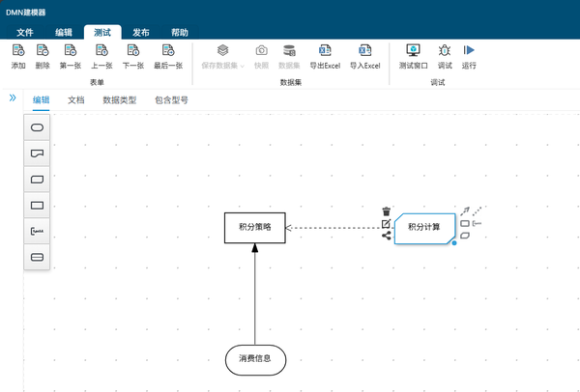Select the text annotation shape in palette

[38, 232]
